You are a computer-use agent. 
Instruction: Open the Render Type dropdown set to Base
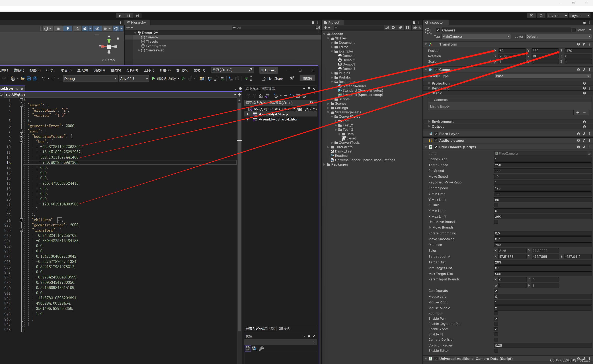click(543, 76)
